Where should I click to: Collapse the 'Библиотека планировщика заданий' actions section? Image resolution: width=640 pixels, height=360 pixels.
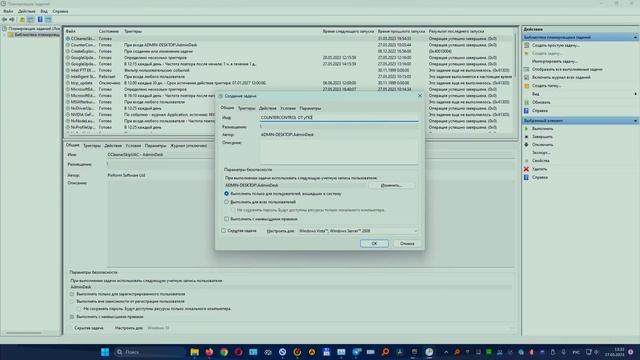(x=635, y=37)
